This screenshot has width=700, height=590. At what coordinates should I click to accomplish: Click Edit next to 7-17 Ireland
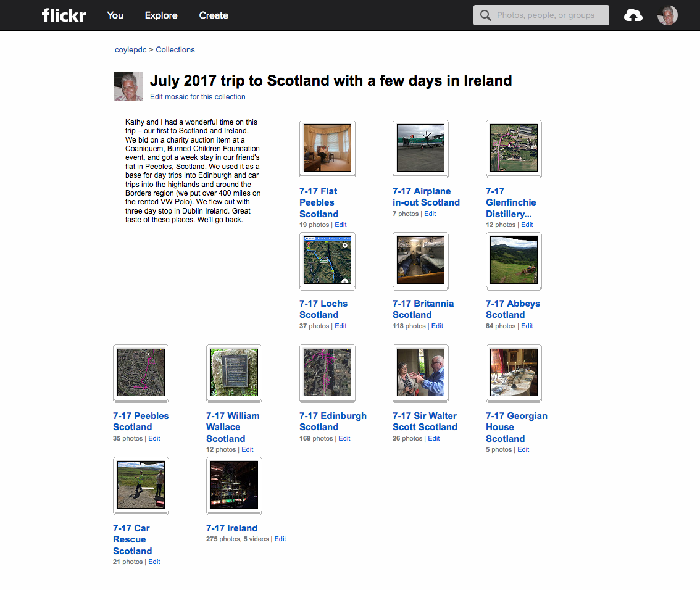tap(280, 539)
